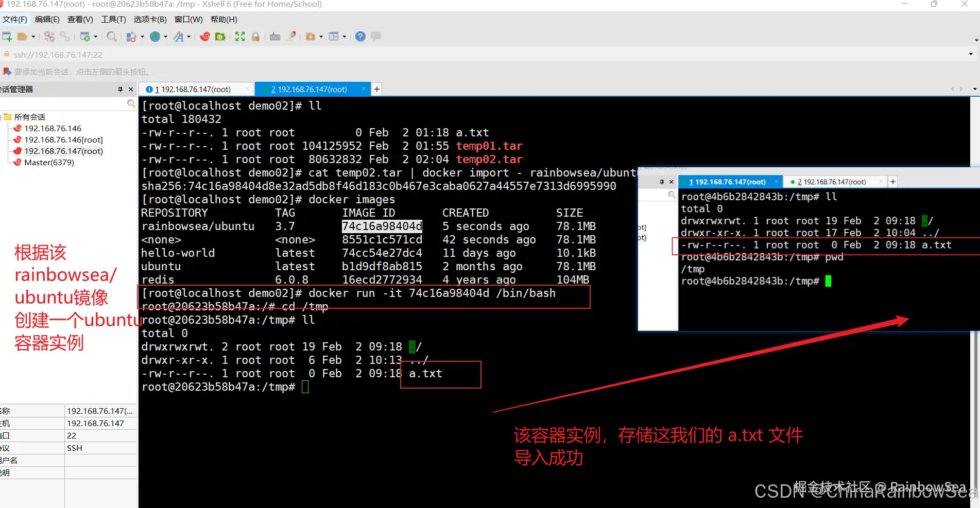Click the Find magnifier toolbar icon
Image resolution: width=980 pixels, height=508 pixels.
pos(111,37)
